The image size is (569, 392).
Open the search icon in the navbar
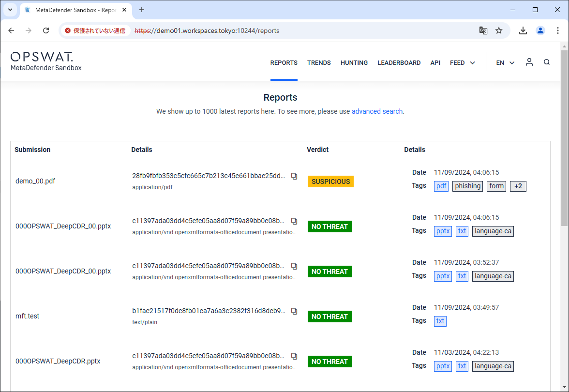coord(547,62)
